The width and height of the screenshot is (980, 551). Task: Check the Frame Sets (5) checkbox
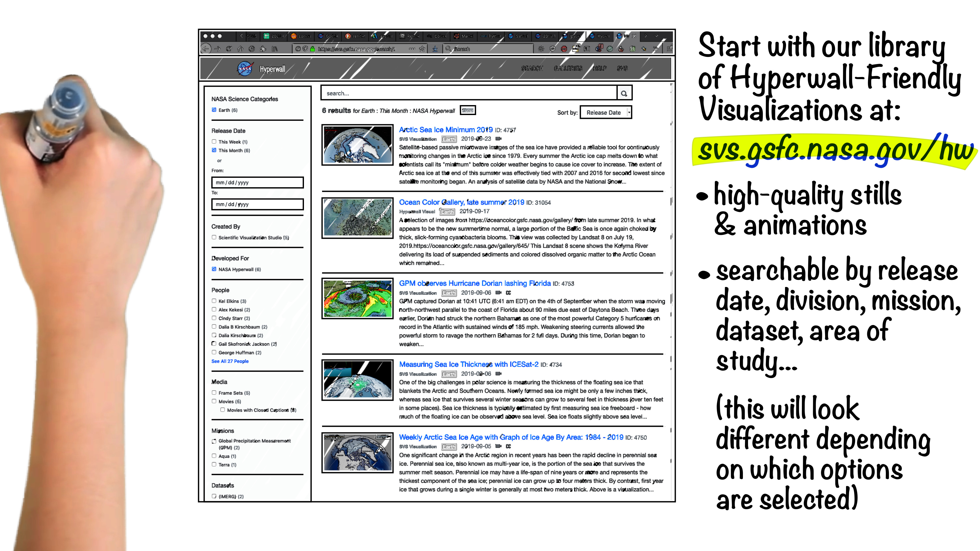214,393
